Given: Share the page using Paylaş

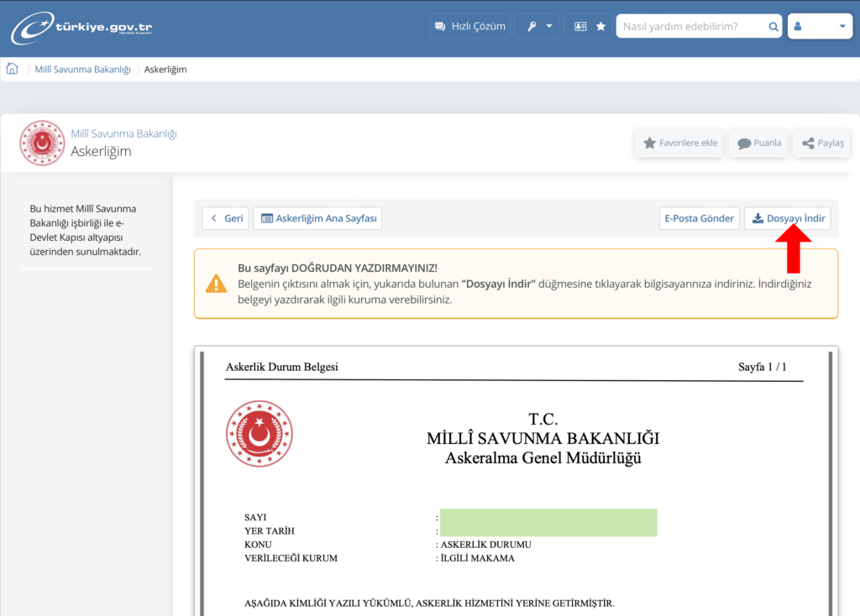Looking at the screenshot, I should click(x=822, y=143).
